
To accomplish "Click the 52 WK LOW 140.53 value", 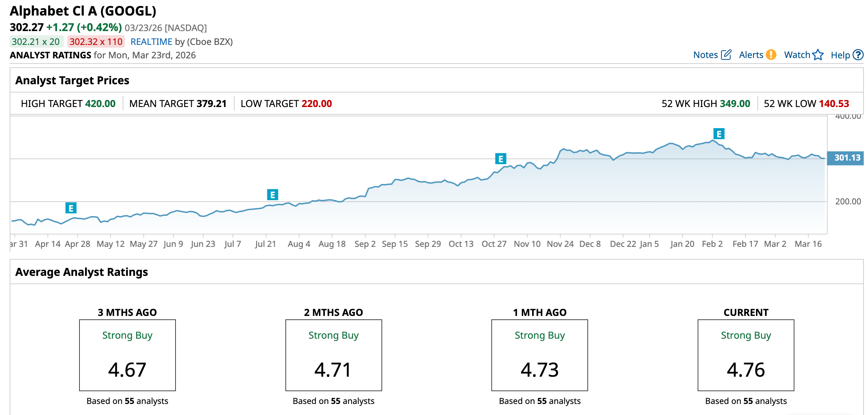I will [834, 104].
